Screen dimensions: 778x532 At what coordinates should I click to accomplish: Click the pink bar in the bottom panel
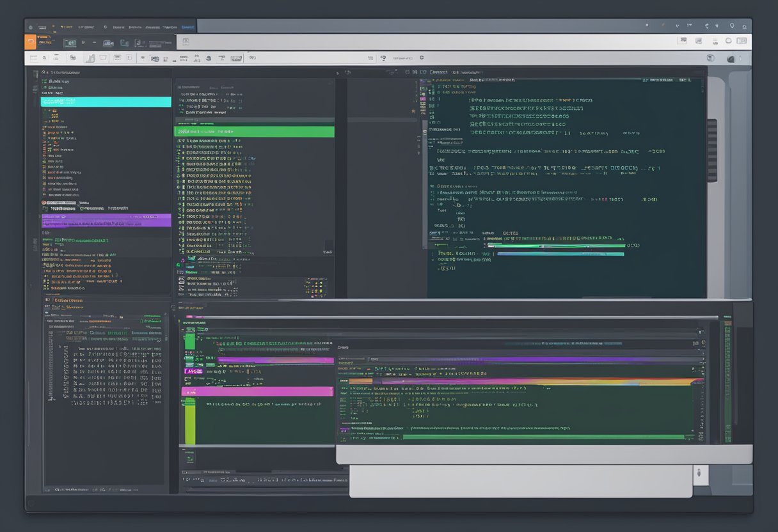(x=257, y=391)
